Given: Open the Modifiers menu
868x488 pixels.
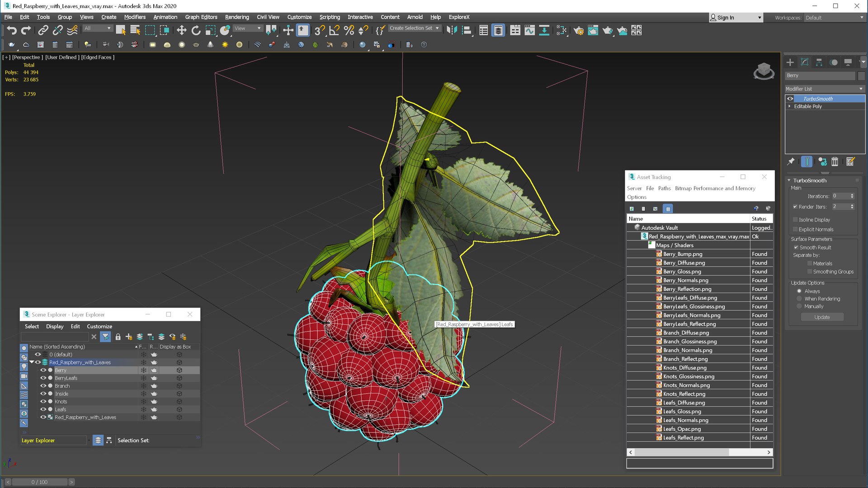Looking at the screenshot, I should (x=135, y=17).
